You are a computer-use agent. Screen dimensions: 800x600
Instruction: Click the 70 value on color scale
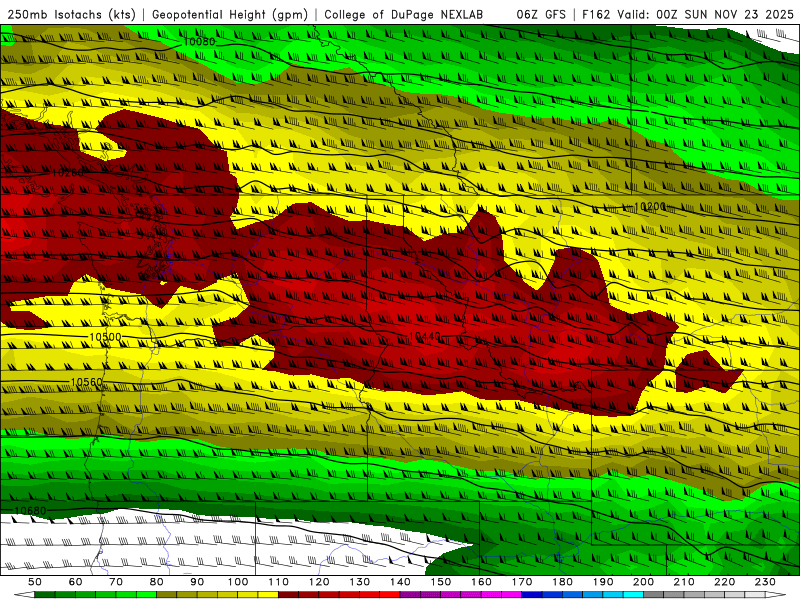coord(116,582)
